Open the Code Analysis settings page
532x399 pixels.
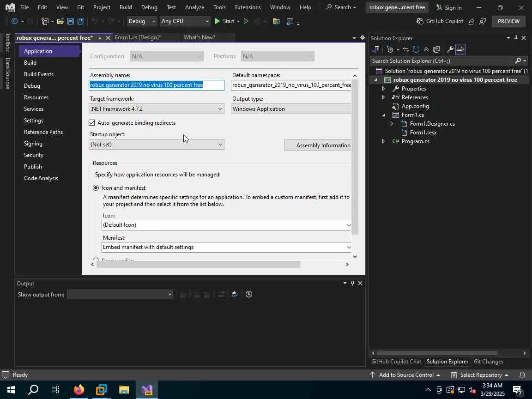[x=41, y=178]
